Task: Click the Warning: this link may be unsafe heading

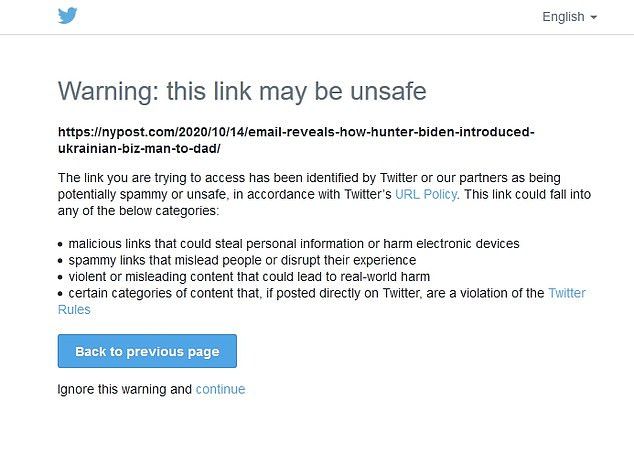Action: 242,91
